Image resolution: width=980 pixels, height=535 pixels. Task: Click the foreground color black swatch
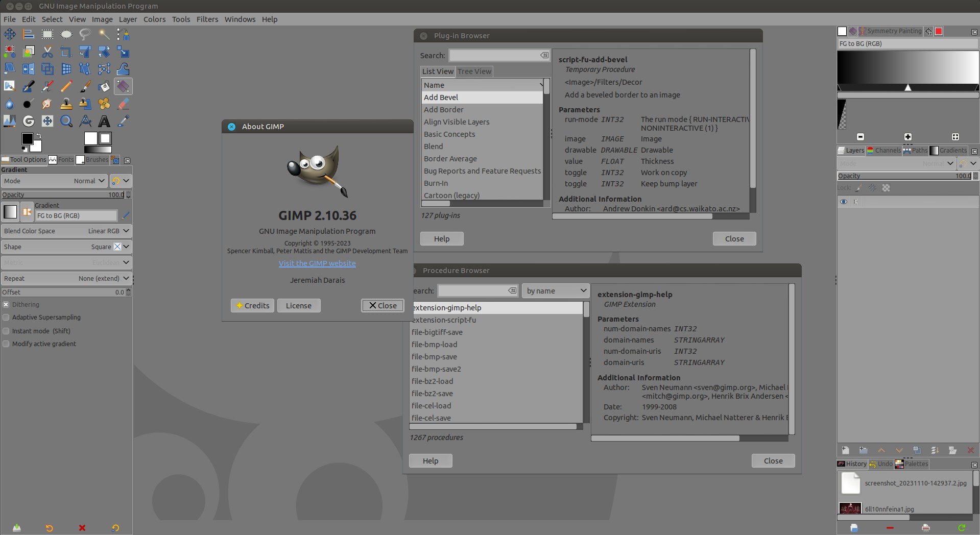click(x=28, y=139)
